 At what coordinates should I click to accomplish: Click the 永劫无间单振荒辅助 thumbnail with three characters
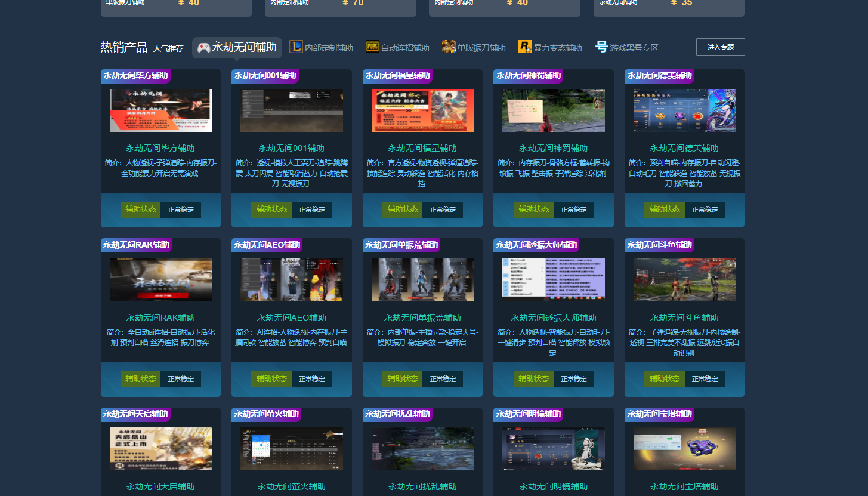(422, 279)
